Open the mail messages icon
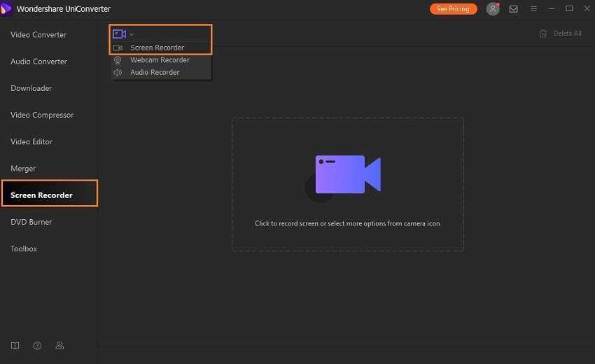 point(513,8)
